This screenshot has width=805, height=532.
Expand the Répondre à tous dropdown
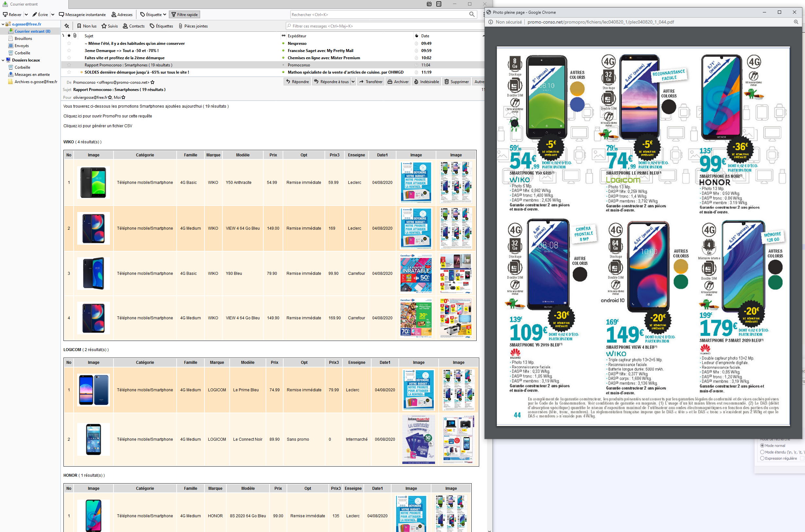353,82
